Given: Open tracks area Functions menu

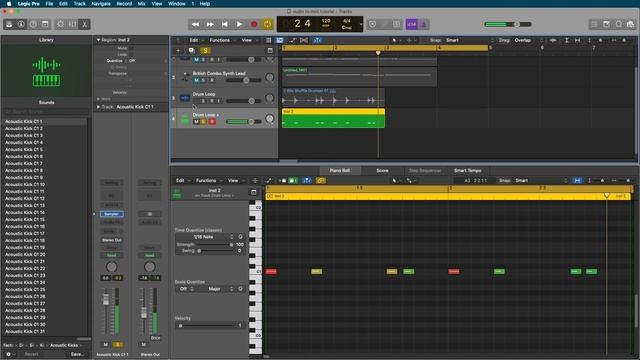Looking at the screenshot, I should [222, 40].
